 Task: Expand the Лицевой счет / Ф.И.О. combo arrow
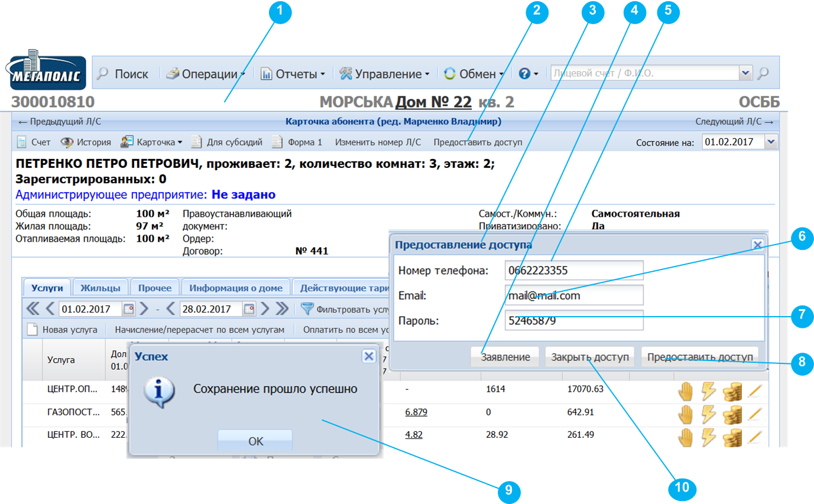[745, 73]
